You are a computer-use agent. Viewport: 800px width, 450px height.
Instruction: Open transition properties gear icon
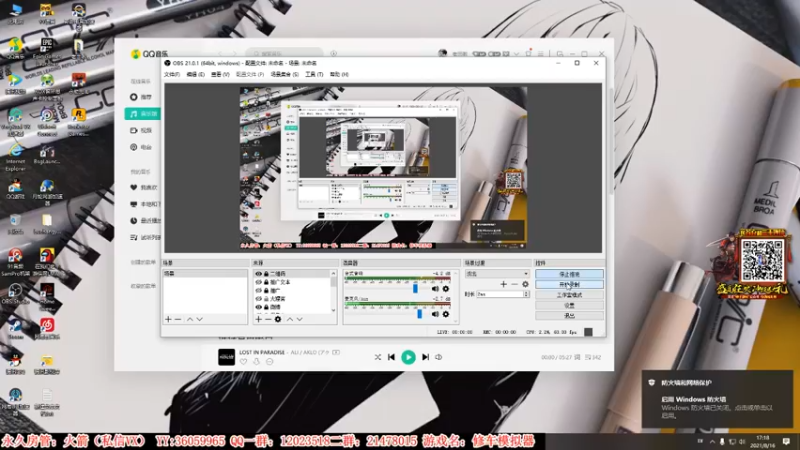tap(525, 284)
